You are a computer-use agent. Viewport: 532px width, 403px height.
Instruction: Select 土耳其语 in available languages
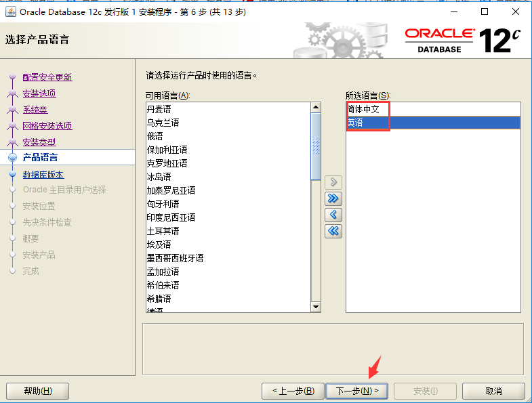228,232
